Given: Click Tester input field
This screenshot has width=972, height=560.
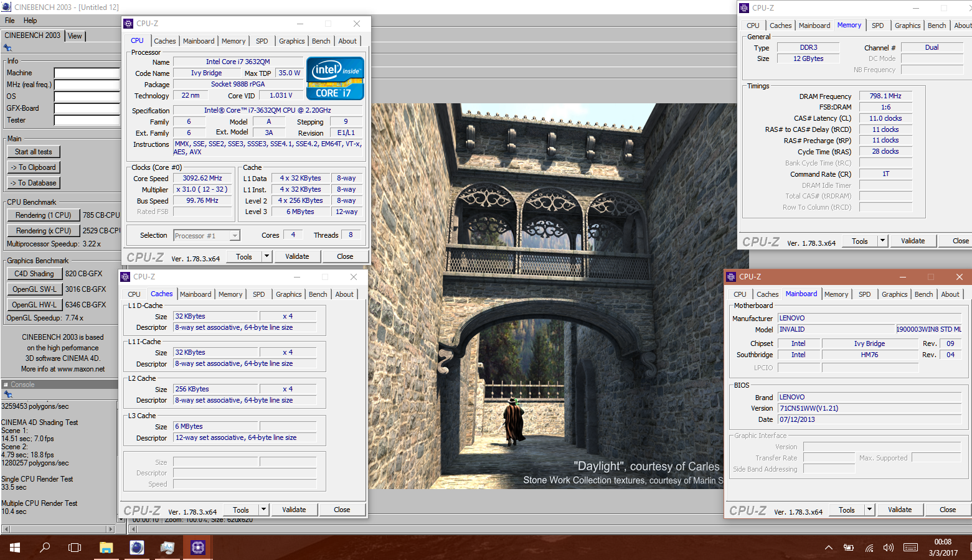Looking at the screenshot, I should (x=87, y=120).
